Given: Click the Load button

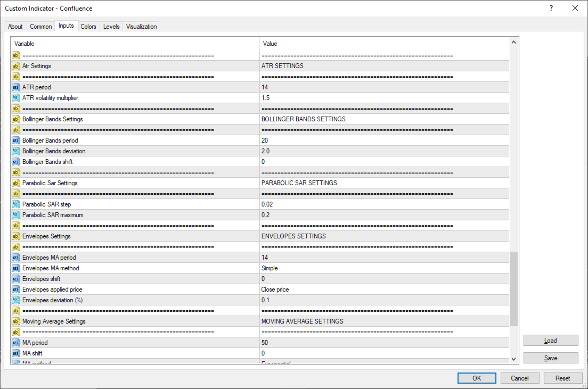Looking at the screenshot, I should tap(551, 340).
